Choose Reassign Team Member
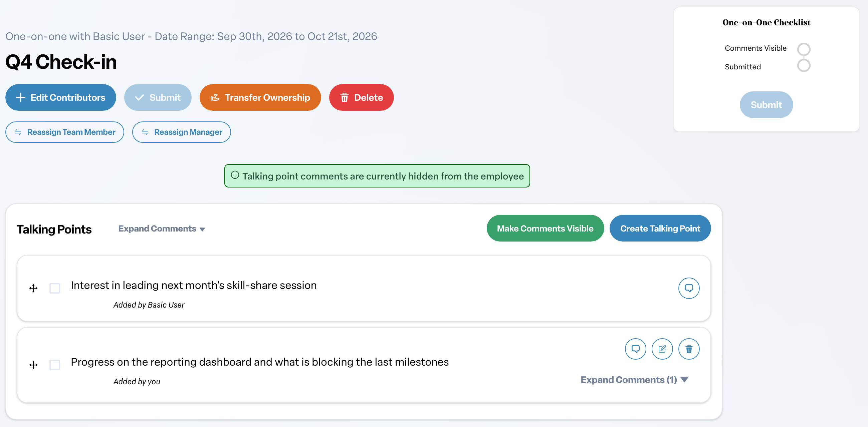Screen dimensions: 868x427 (65, 132)
